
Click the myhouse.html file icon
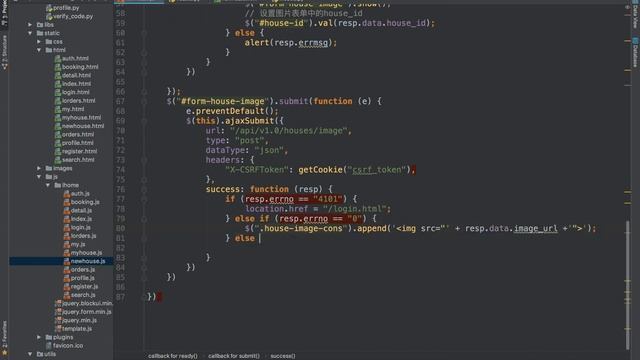point(58,118)
